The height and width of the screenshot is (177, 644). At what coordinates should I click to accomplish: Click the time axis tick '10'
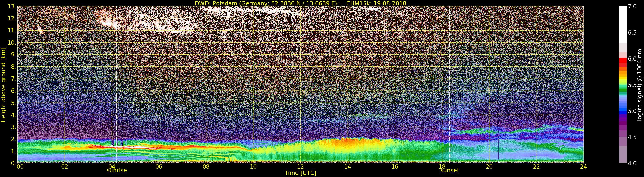click(253, 166)
